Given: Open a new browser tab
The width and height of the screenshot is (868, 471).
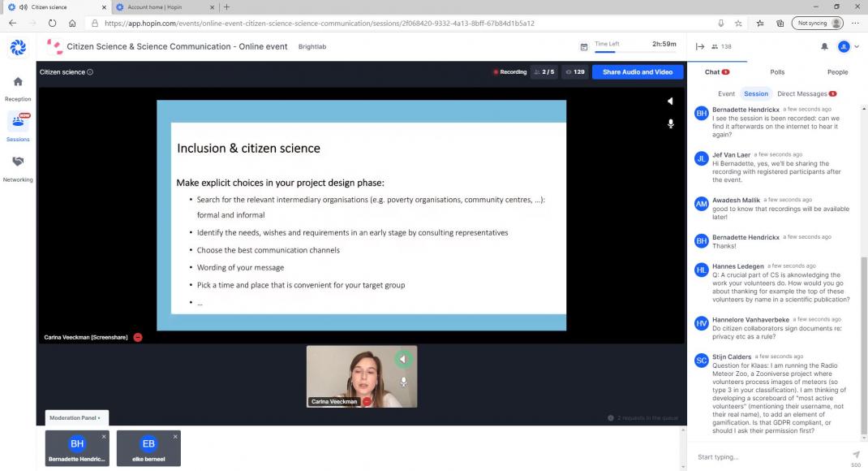Looking at the screenshot, I should [226, 7].
